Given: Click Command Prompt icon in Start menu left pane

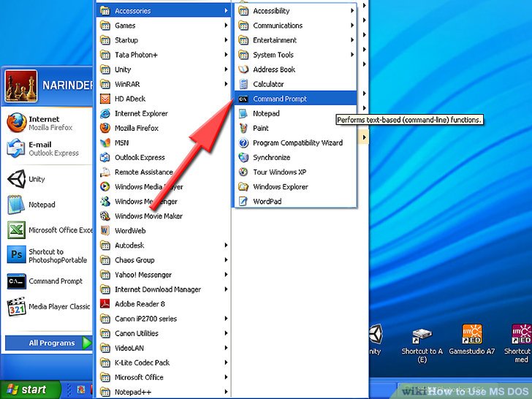Looking at the screenshot, I should coord(17,281).
